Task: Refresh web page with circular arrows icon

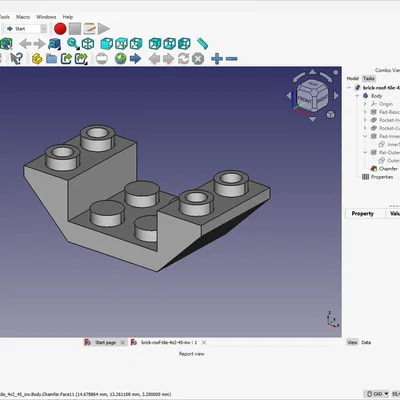Action: click(183, 59)
